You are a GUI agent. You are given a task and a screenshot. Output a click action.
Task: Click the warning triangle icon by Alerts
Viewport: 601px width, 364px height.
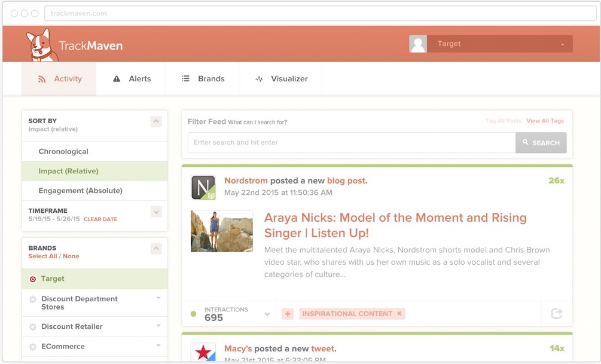point(117,78)
